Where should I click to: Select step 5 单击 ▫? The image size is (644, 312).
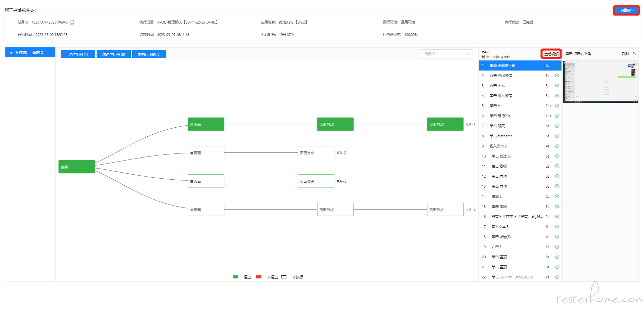[x=520, y=106]
